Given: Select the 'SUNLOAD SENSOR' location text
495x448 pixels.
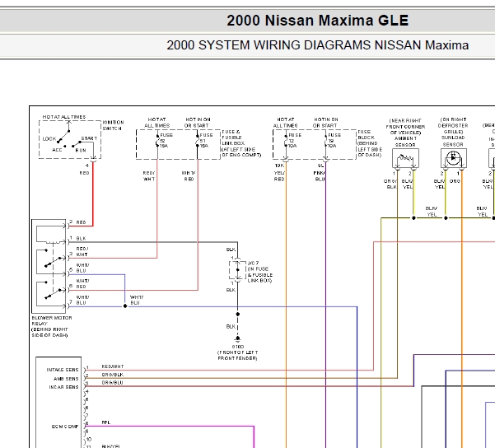Looking at the screenshot, I should (453, 132).
